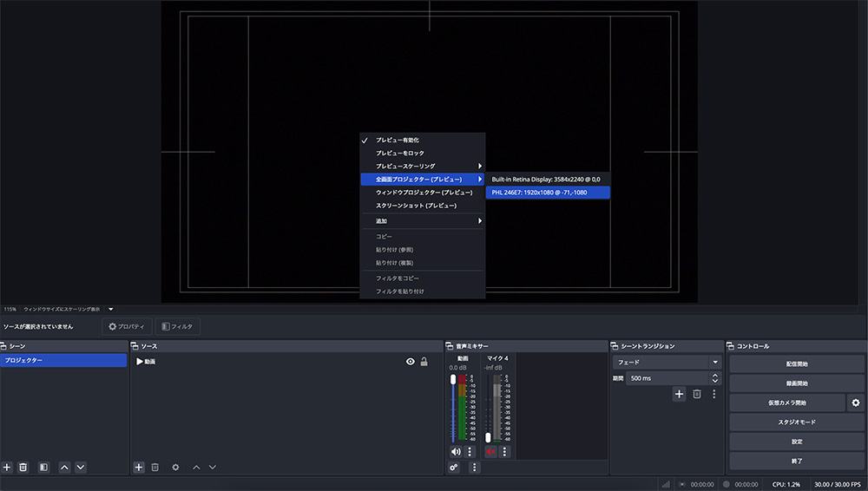Open the scene filters icon in シーン panel
This screenshot has width=868, height=491.
pos(44,467)
